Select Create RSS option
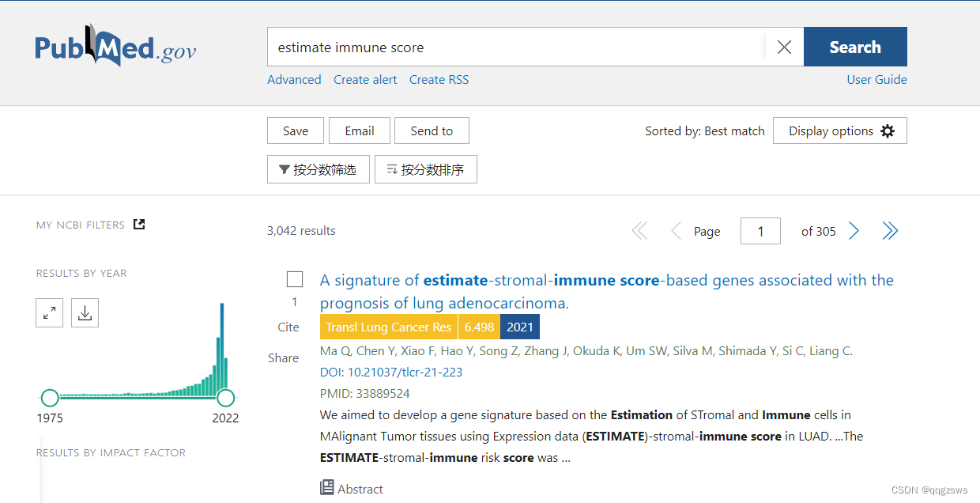 pyautogui.click(x=439, y=79)
